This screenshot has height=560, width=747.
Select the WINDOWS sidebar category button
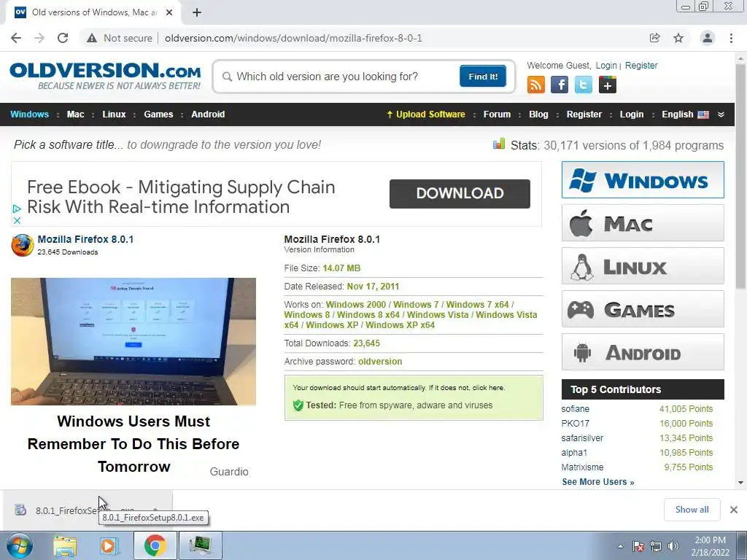[643, 180]
